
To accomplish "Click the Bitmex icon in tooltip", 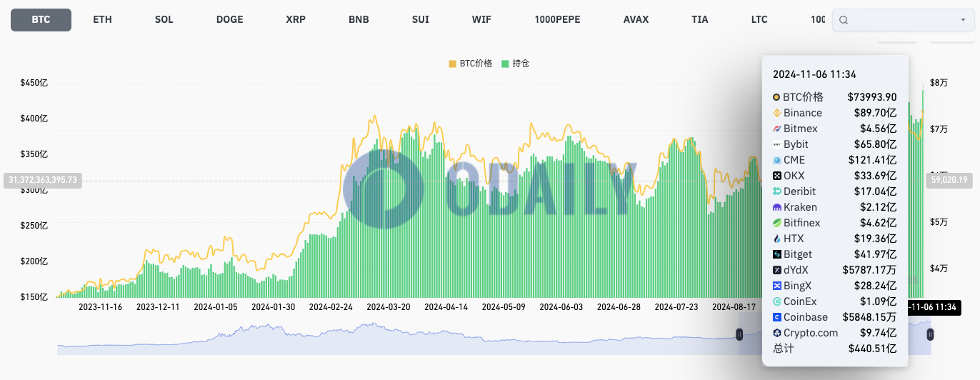I will (x=777, y=129).
